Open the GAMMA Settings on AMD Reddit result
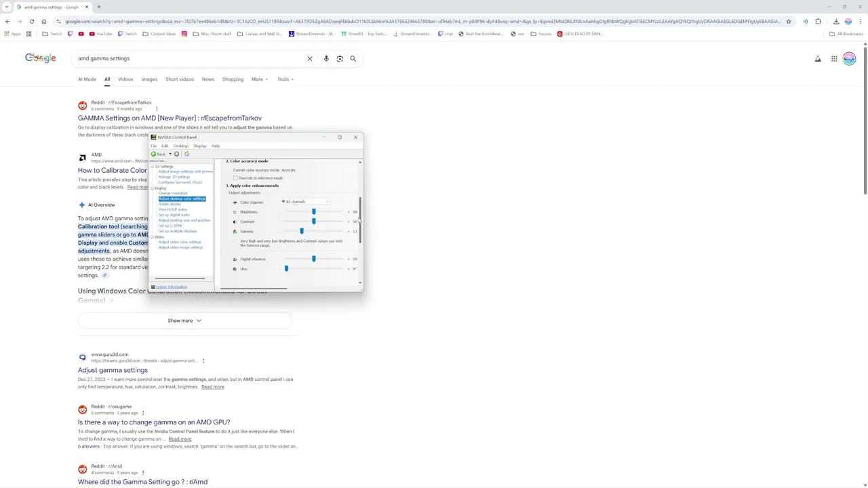 [170, 118]
